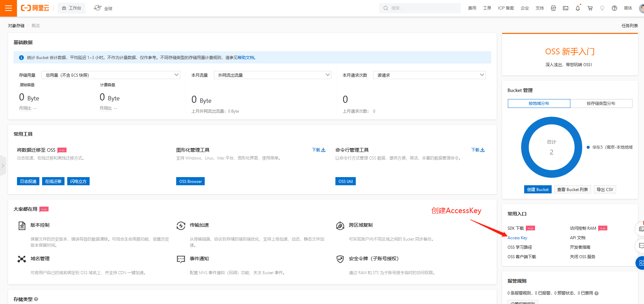644x304 pixels.
Task: Open the ICP 备案 menu
Action: click(506, 8)
